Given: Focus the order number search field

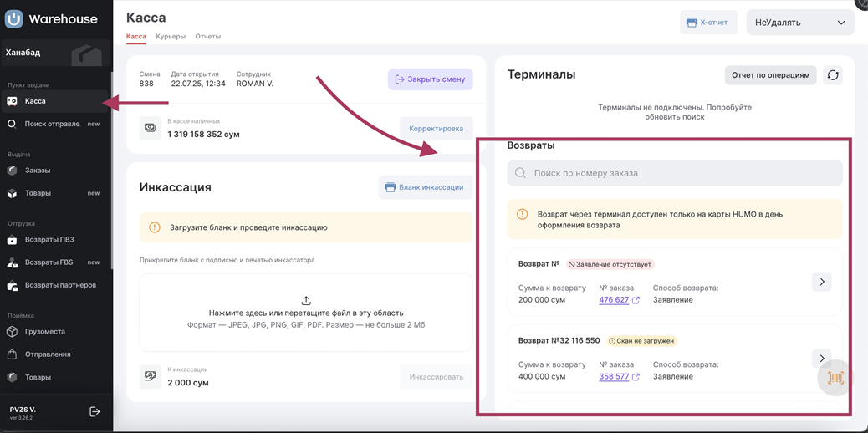Looking at the screenshot, I should point(675,173).
